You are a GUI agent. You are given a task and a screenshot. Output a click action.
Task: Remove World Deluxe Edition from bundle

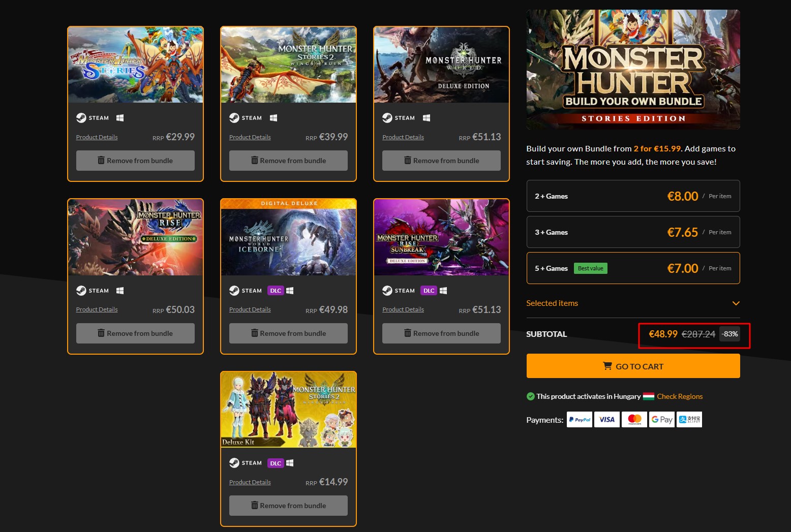[441, 161]
